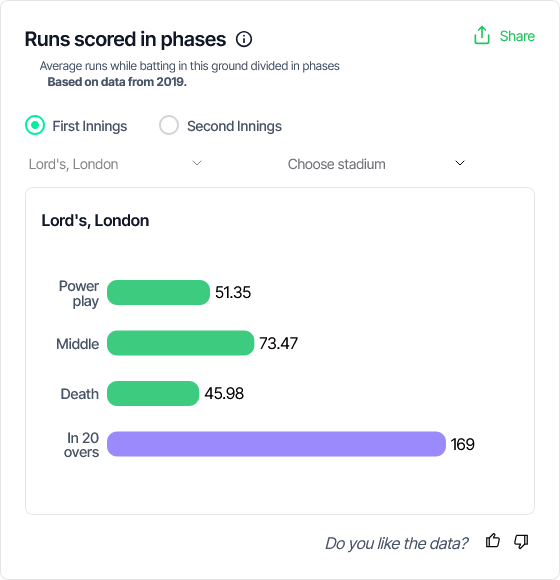Click the Share link text

tap(517, 36)
